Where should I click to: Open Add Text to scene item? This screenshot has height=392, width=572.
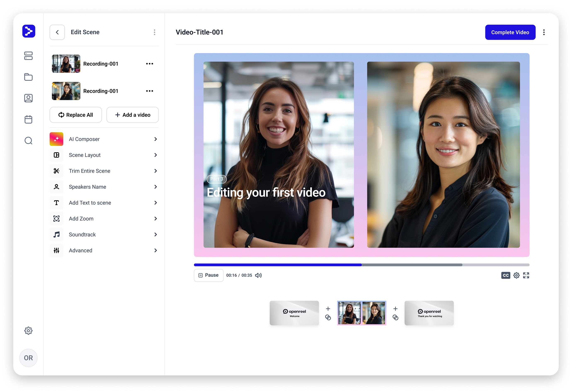pos(104,203)
